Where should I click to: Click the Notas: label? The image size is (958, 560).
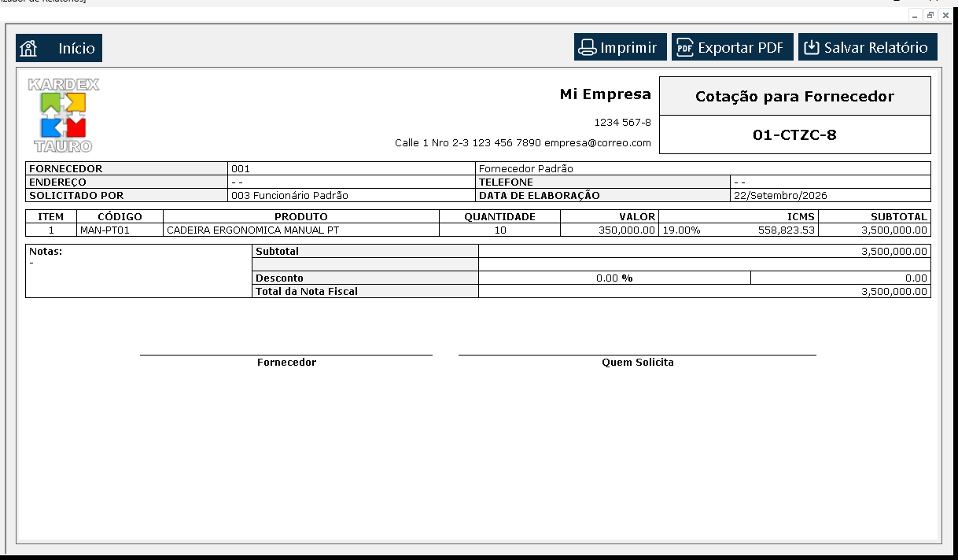(46, 252)
